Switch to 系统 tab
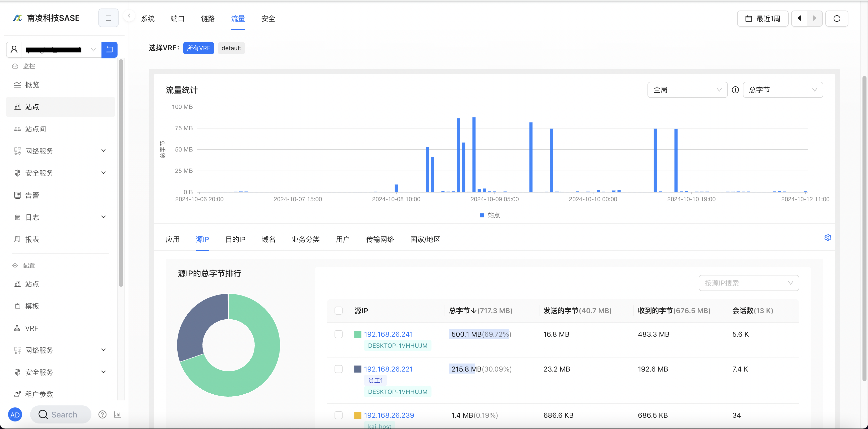The image size is (868, 429). [148, 19]
